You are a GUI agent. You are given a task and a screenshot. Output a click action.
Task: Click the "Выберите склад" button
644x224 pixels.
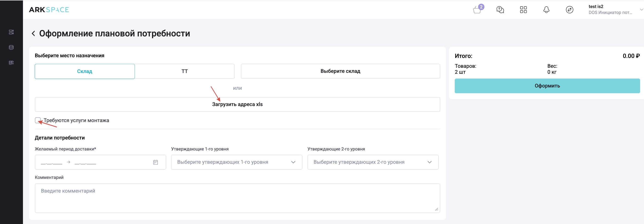pos(340,71)
